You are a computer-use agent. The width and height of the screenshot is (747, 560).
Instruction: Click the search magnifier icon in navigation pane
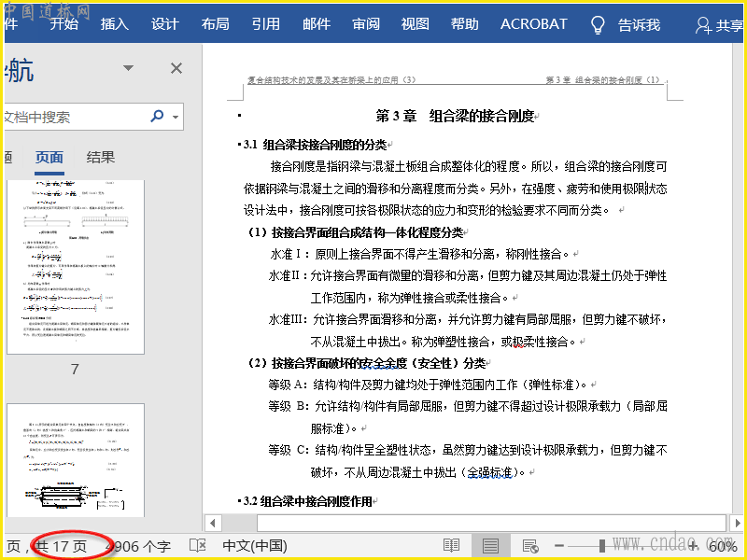pyautogui.click(x=156, y=117)
